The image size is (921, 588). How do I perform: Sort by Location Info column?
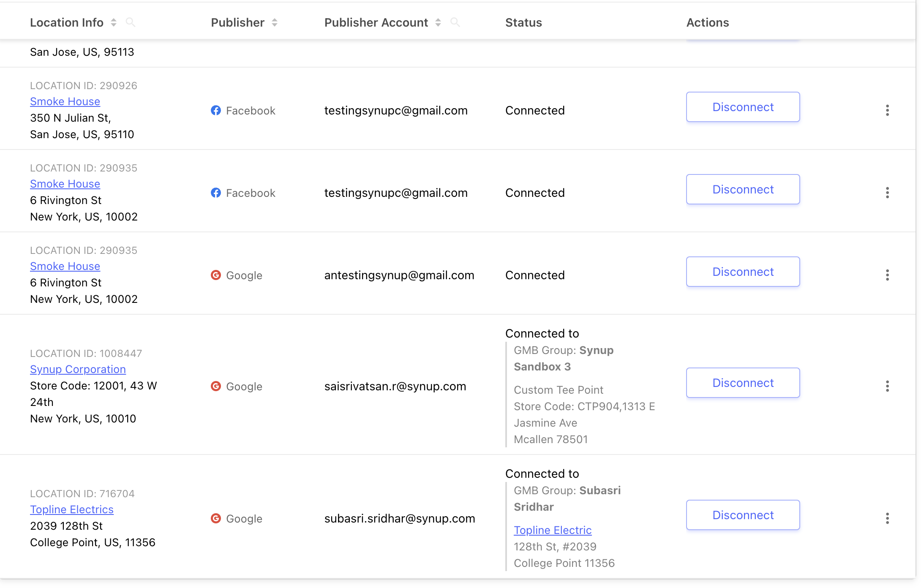(x=114, y=22)
